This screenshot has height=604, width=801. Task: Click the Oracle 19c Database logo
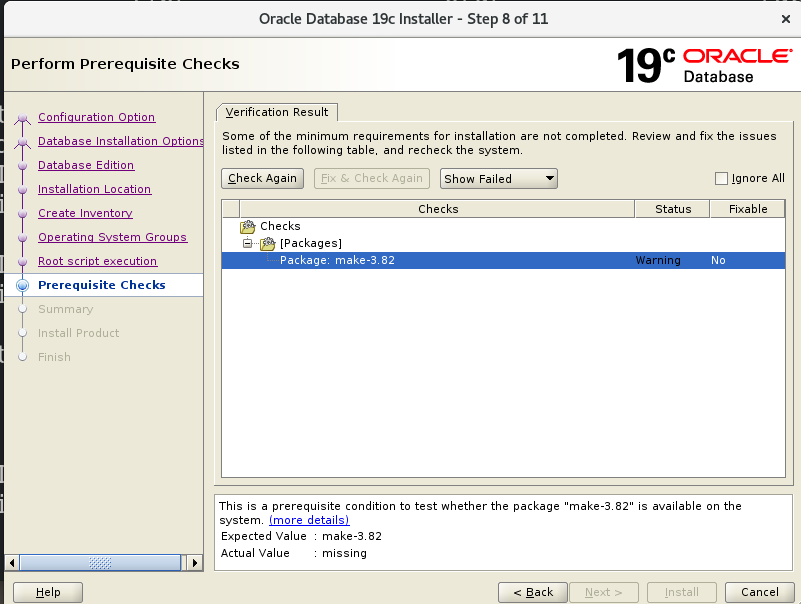[x=704, y=65]
